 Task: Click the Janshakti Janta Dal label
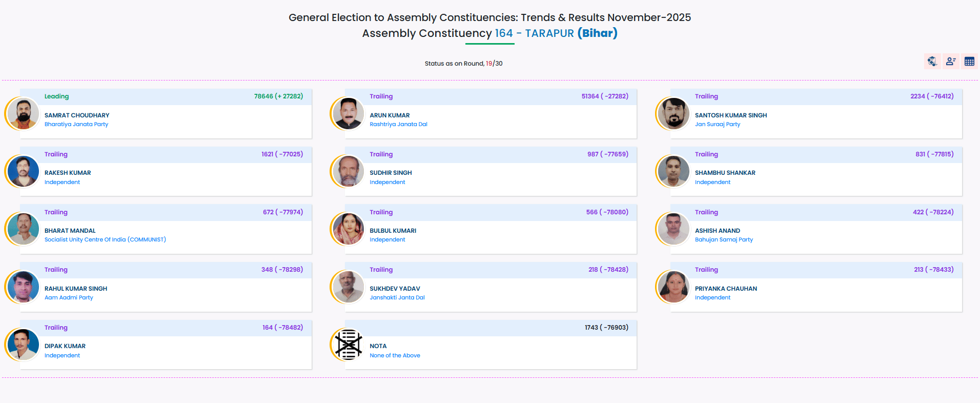(x=397, y=297)
